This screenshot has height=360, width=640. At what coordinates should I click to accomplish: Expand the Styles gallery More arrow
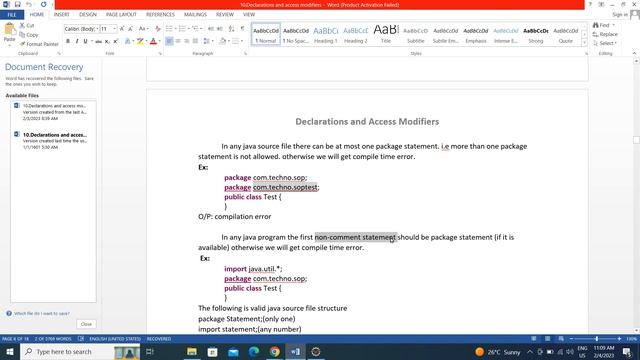584,42
